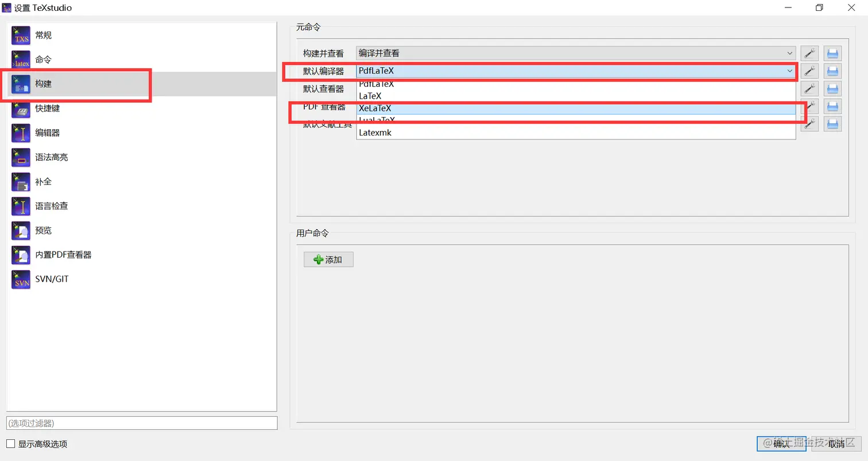Screen dimensions: 868x461
Task: Open the 快捷键 shortcuts settings page
Action: pyautogui.click(x=141, y=108)
